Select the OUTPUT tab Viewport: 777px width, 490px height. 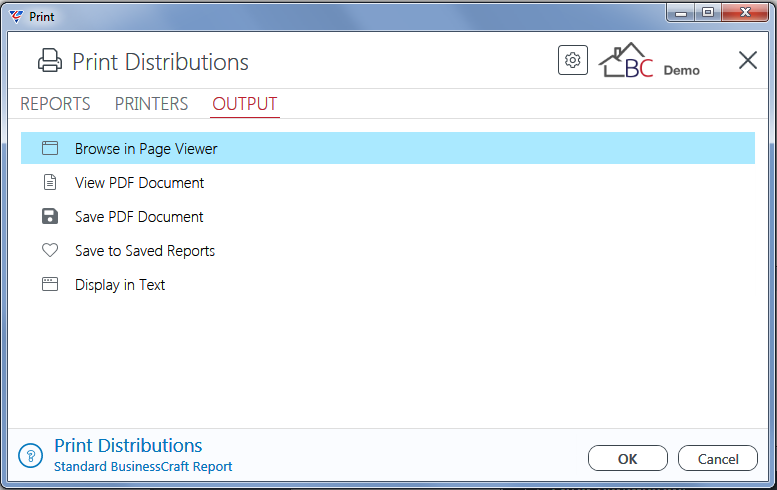point(245,104)
